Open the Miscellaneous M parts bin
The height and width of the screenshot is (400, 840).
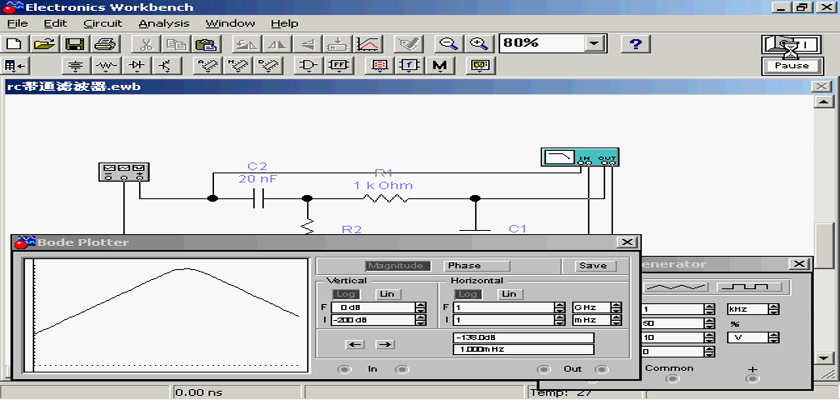[439, 66]
